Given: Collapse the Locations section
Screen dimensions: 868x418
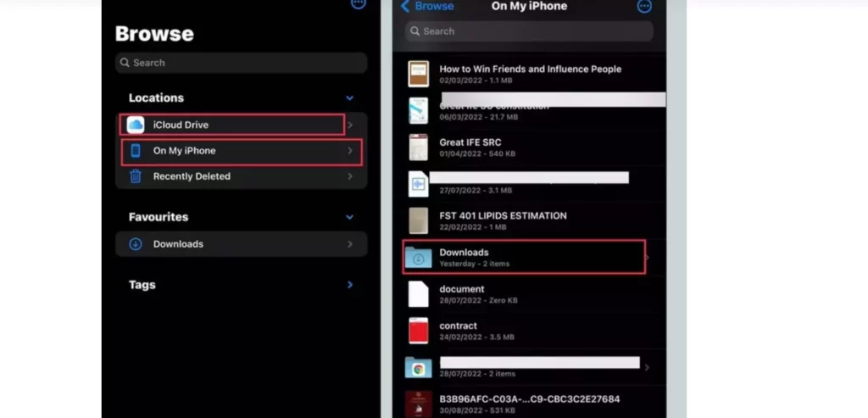Looking at the screenshot, I should click(350, 98).
